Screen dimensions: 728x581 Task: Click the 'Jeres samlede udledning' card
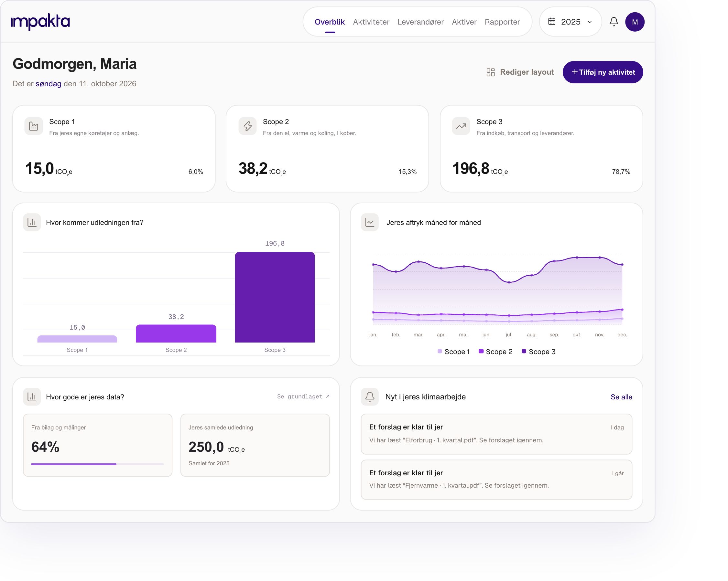pyautogui.click(x=255, y=445)
